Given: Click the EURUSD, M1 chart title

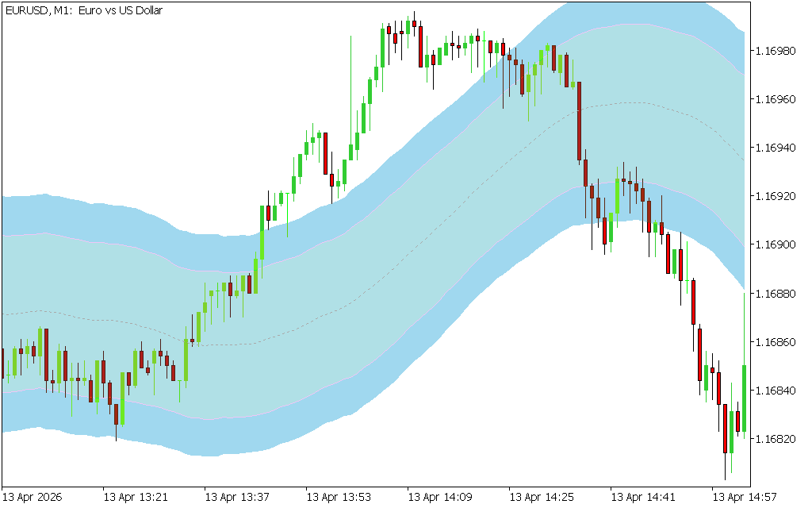Looking at the screenshot, I should [x=83, y=10].
